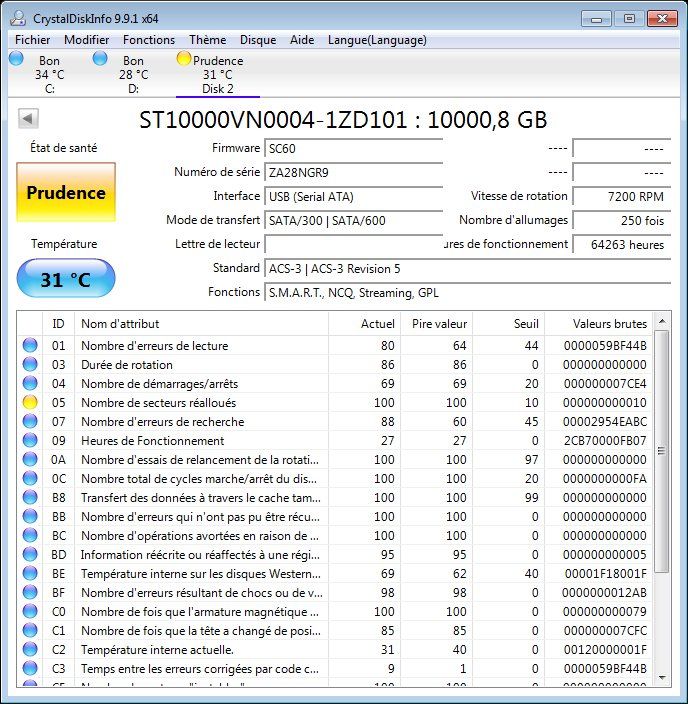Open the Aide menu
This screenshot has width=688, height=704.
tap(302, 40)
